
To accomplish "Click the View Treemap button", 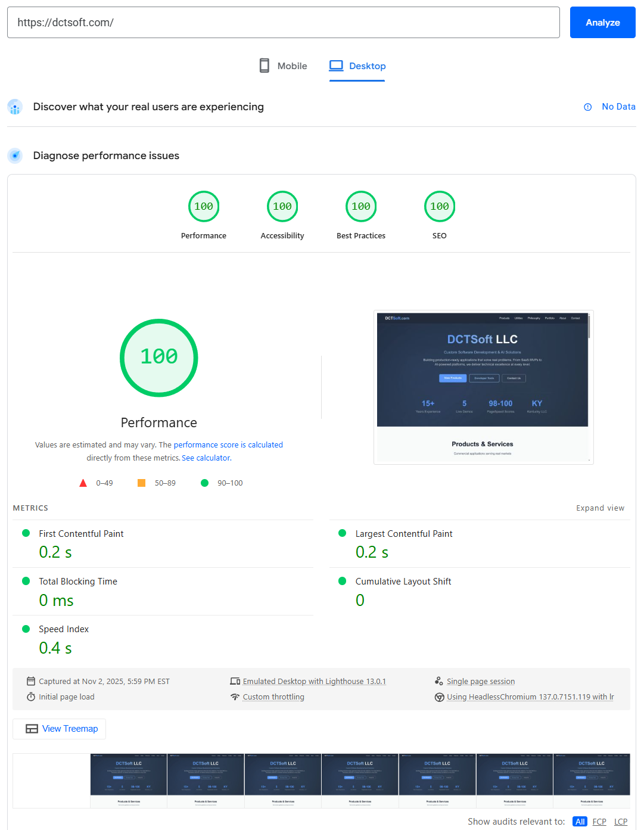I will (59, 728).
